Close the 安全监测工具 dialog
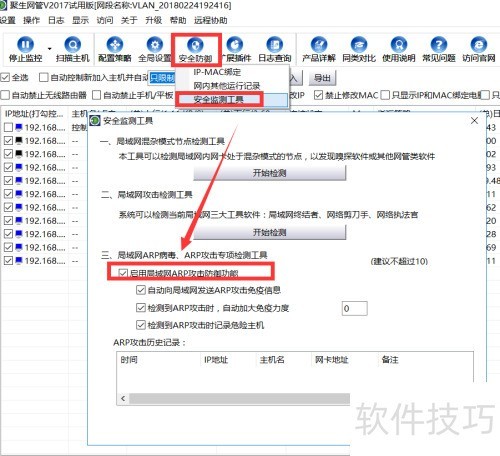 pyautogui.click(x=474, y=121)
